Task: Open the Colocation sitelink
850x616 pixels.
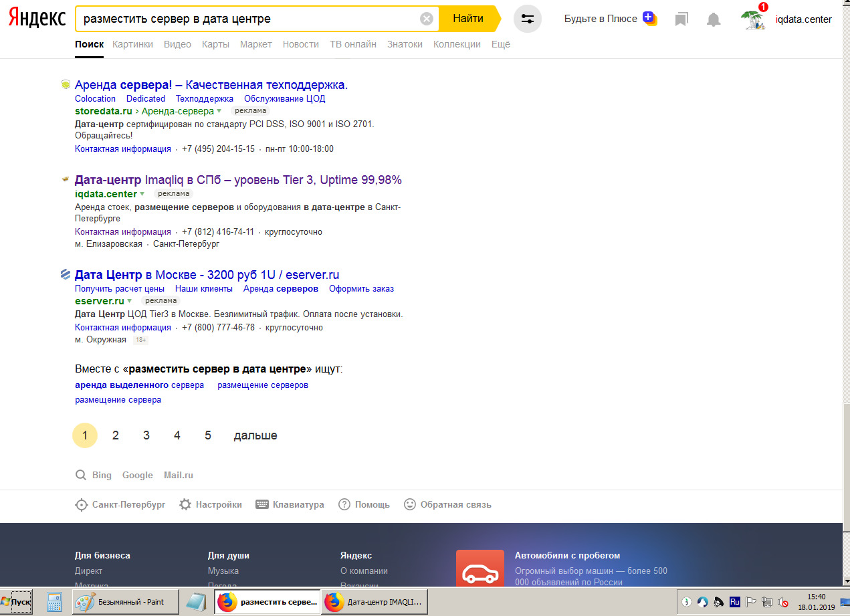Action: coord(96,98)
